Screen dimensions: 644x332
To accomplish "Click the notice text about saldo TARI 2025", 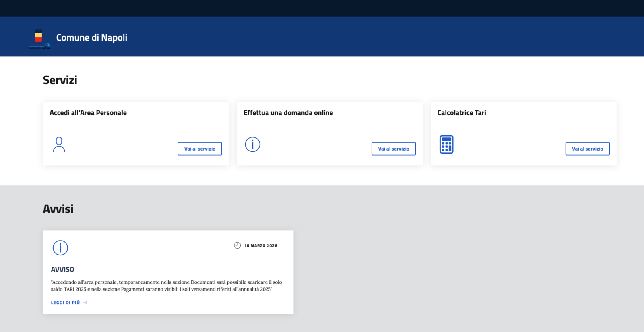I will [x=166, y=286].
